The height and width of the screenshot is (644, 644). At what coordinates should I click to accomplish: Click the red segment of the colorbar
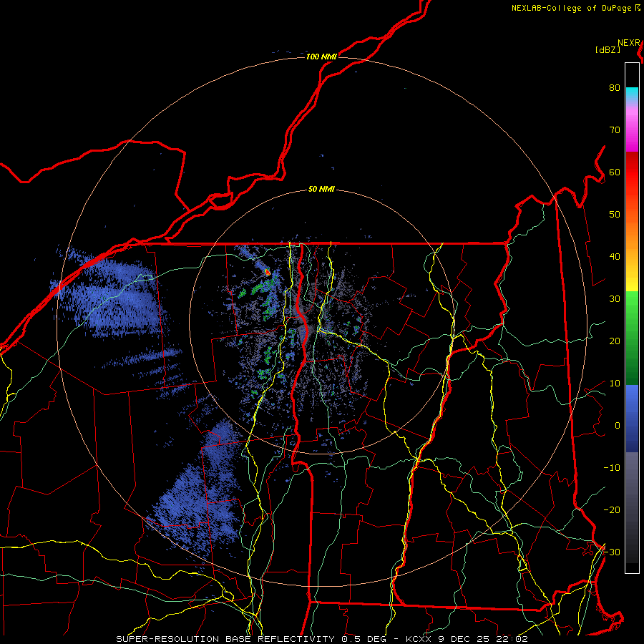click(x=632, y=172)
